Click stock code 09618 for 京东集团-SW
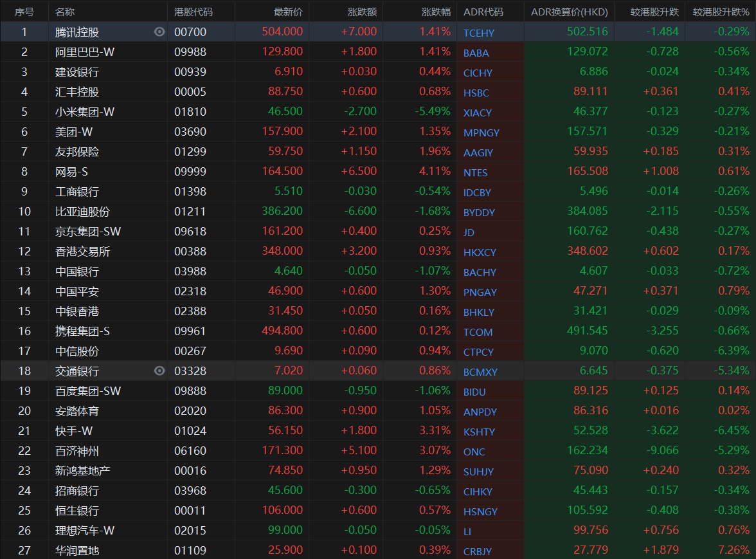This screenshot has height=559, width=756. [190, 232]
